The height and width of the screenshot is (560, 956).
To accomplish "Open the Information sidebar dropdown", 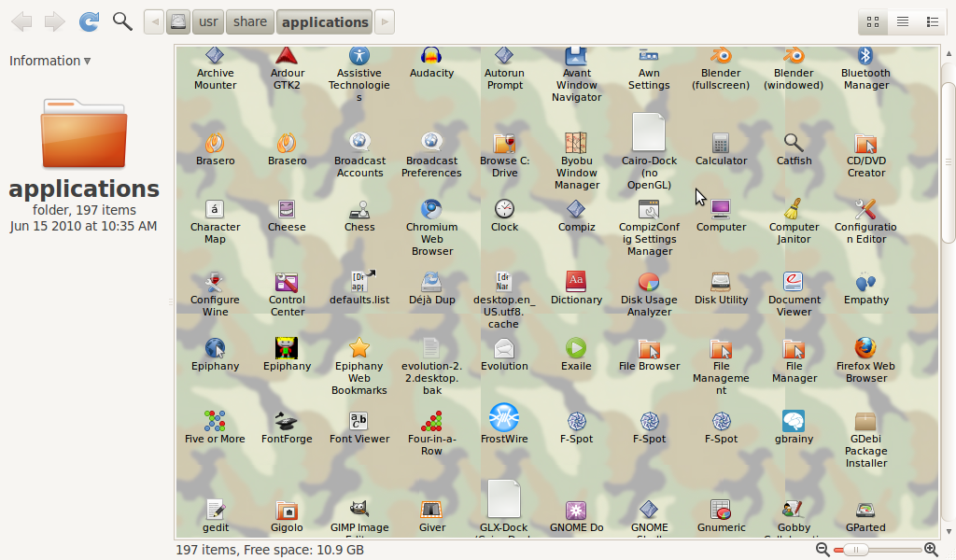I will pyautogui.click(x=50, y=61).
